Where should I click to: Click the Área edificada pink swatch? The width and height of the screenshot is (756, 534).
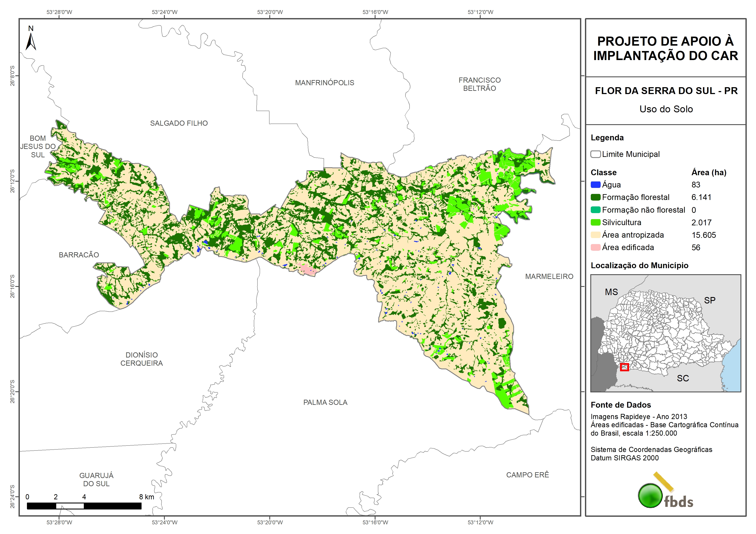pos(595,248)
